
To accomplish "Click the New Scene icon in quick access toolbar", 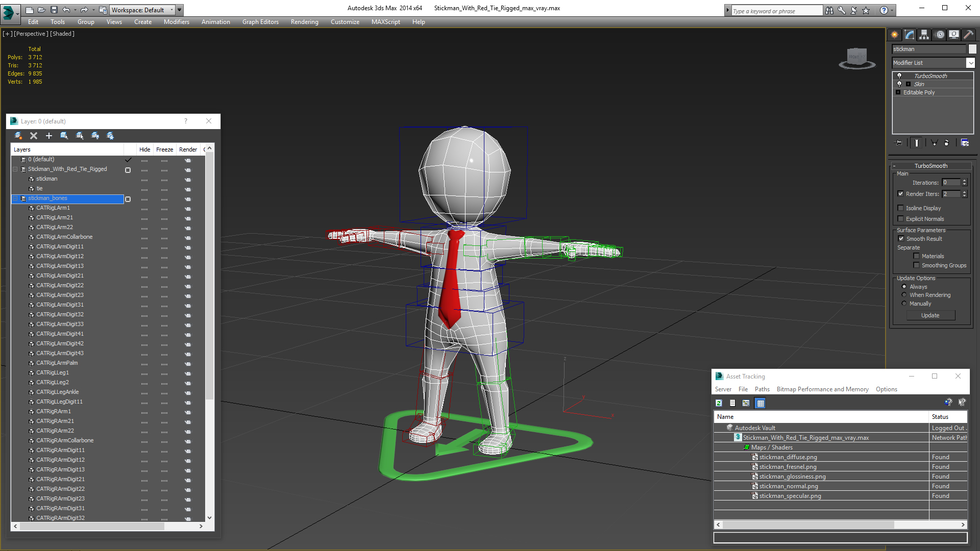I will [x=29, y=10].
